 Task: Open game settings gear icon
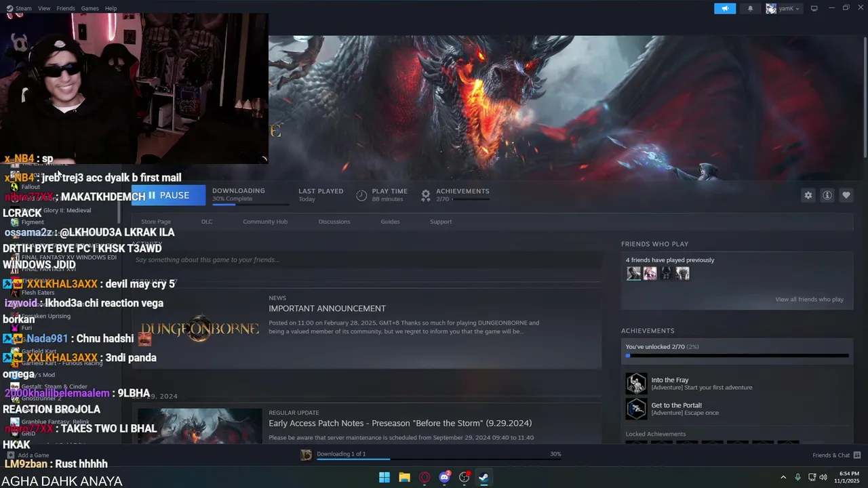click(808, 195)
